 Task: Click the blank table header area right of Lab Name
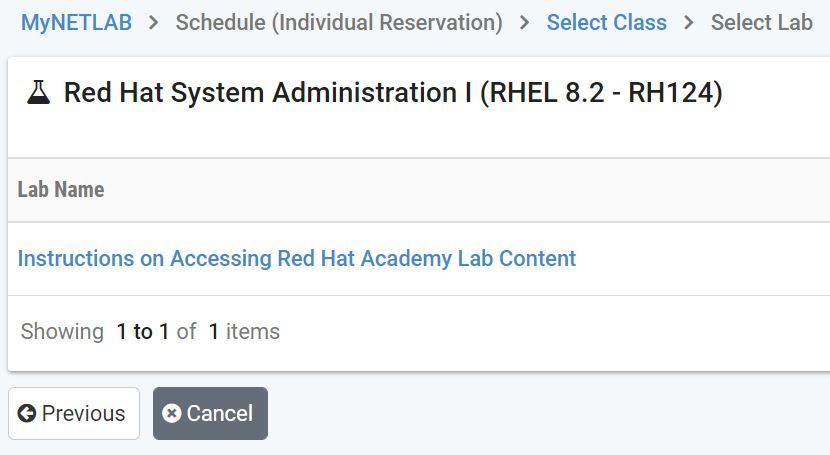pos(500,189)
